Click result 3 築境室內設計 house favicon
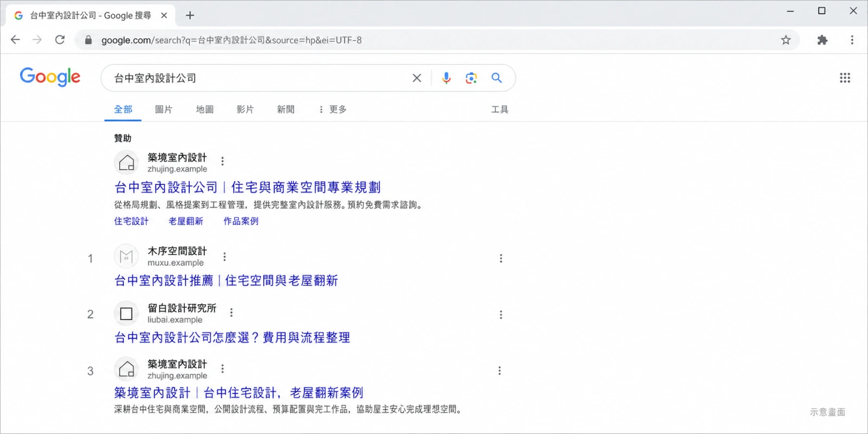The height and width of the screenshot is (434, 868). pyautogui.click(x=126, y=369)
